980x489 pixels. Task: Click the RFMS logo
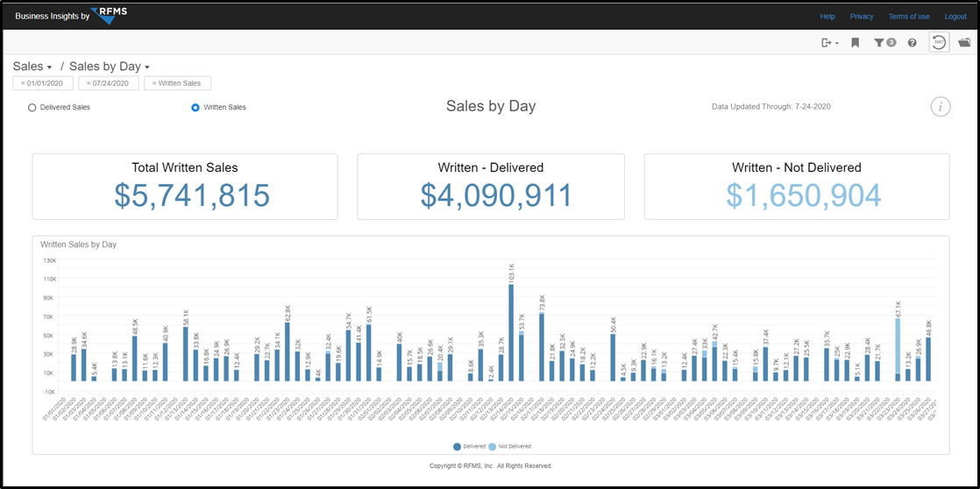point(108,16)
